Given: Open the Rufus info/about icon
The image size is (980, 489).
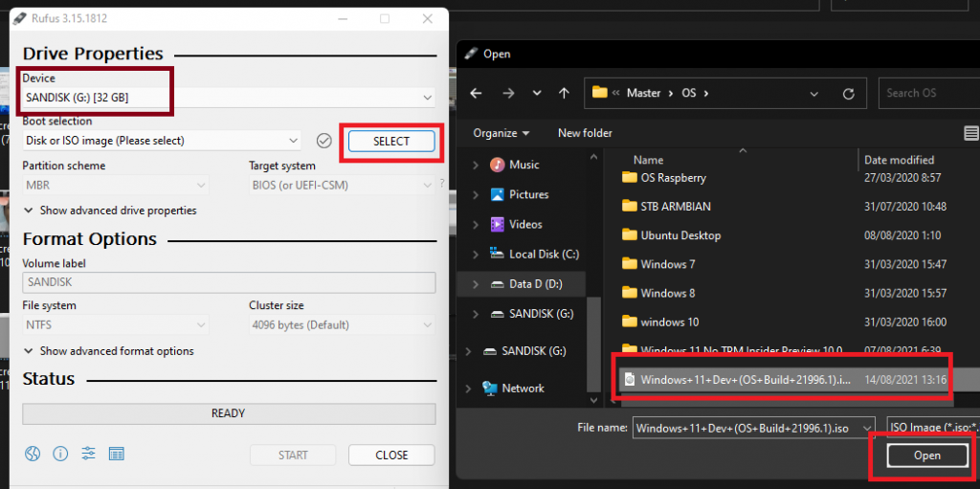Looking at the screenshot, I should click(x=60, y=454).
